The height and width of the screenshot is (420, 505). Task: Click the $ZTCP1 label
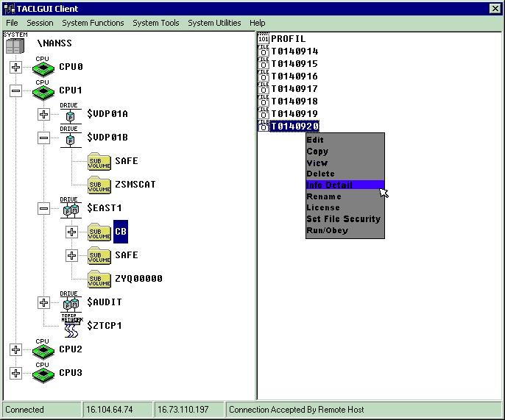105,325
